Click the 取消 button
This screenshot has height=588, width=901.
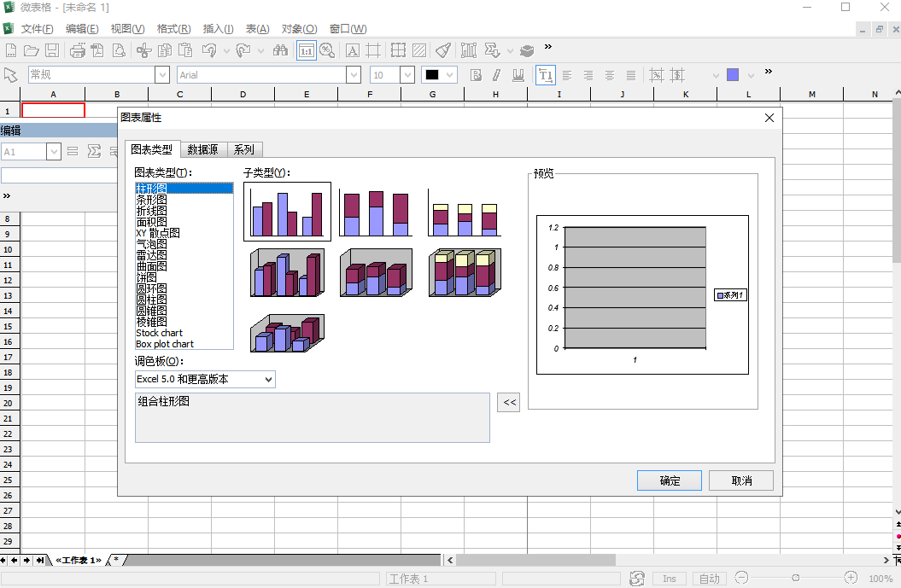point(740,480)
